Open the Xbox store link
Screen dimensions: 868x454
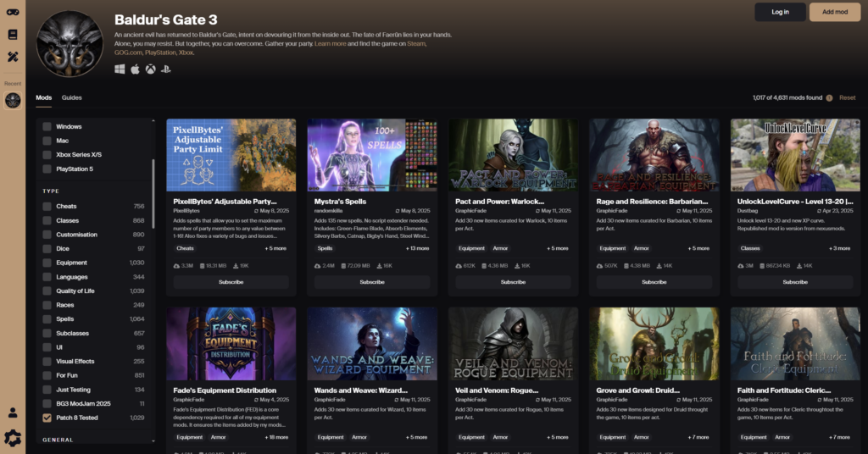tap(186, 53)
